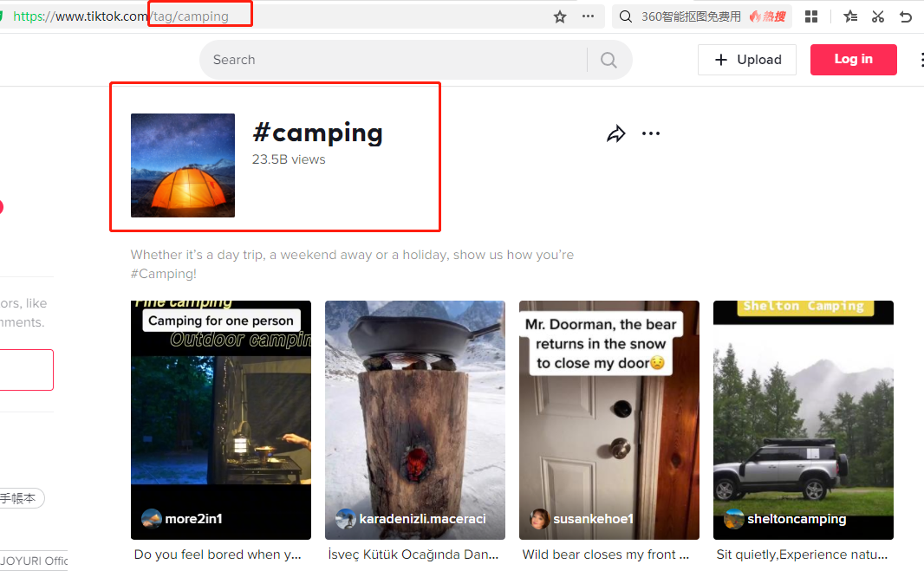Open the address bar three-dot options

588,16
